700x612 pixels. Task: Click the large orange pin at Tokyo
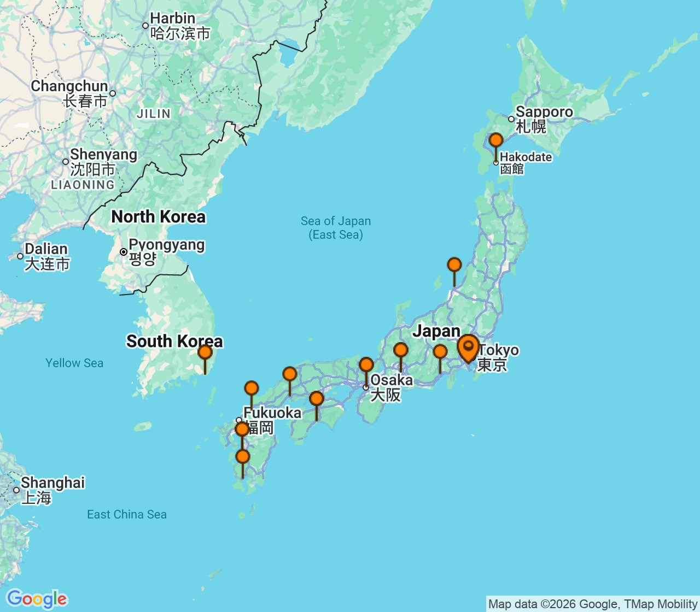(468, 348)
